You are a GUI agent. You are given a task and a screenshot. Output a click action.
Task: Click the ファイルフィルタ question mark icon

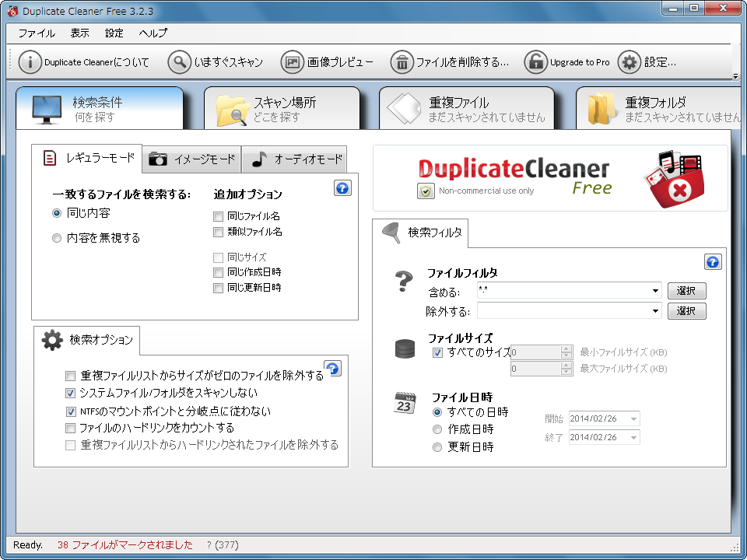(404, 281)
